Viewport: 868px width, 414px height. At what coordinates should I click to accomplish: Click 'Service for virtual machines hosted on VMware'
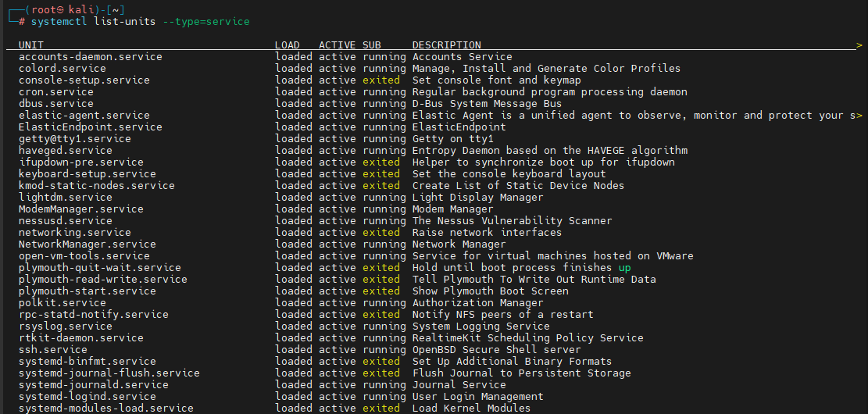coord(553,255)
